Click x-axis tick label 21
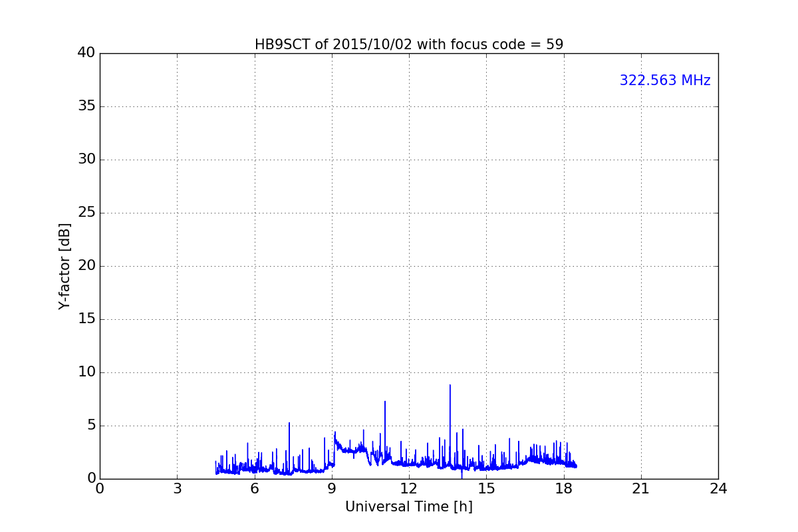This screenshot has height=532, width=798. [641, 489]
